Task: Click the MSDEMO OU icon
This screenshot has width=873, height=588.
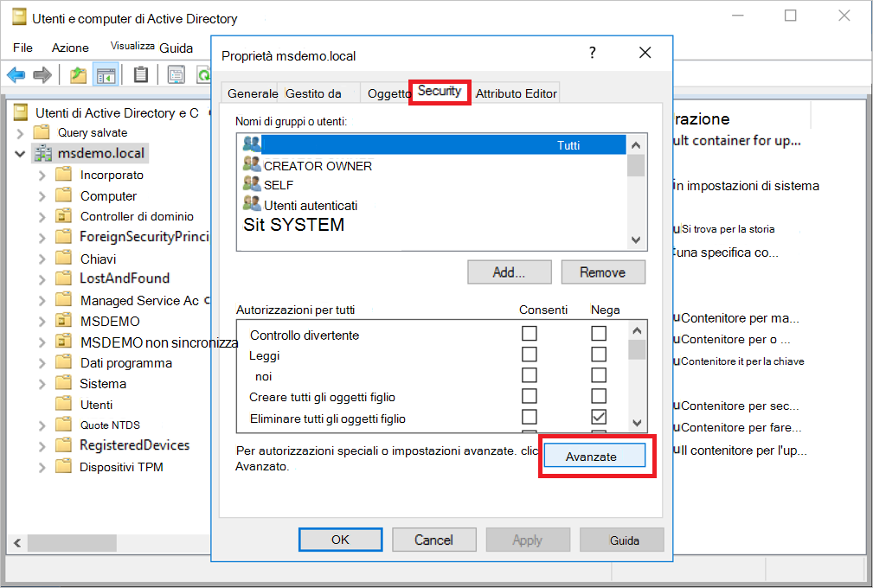Action: [x=63, y=321]
